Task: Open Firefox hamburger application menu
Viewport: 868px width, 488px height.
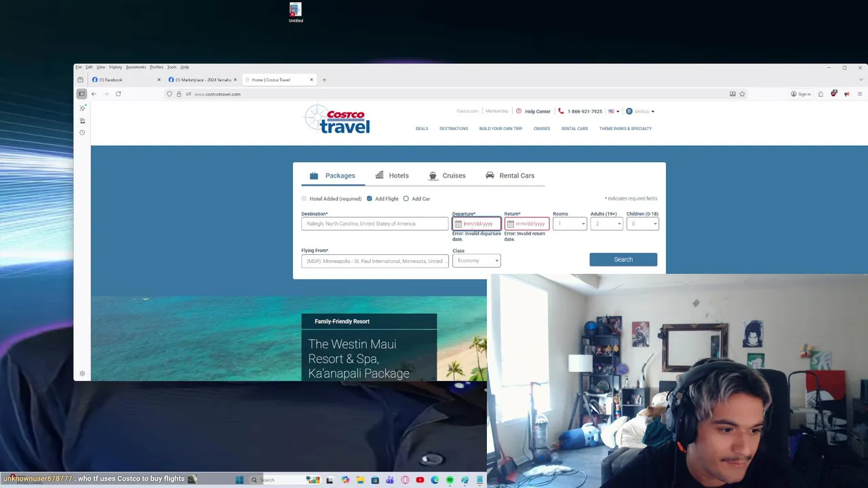Action: click(860, 94)
